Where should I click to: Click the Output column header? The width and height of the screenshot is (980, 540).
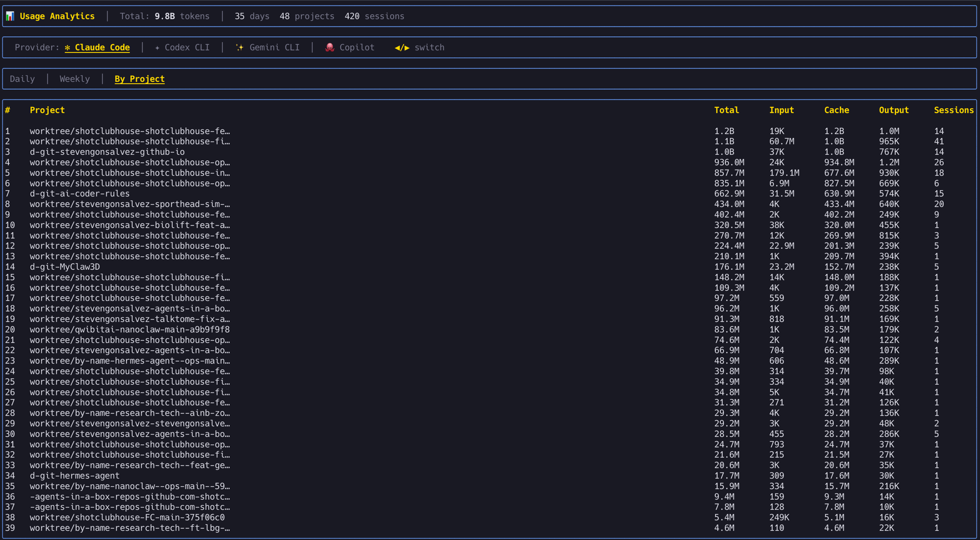[894, 110]
